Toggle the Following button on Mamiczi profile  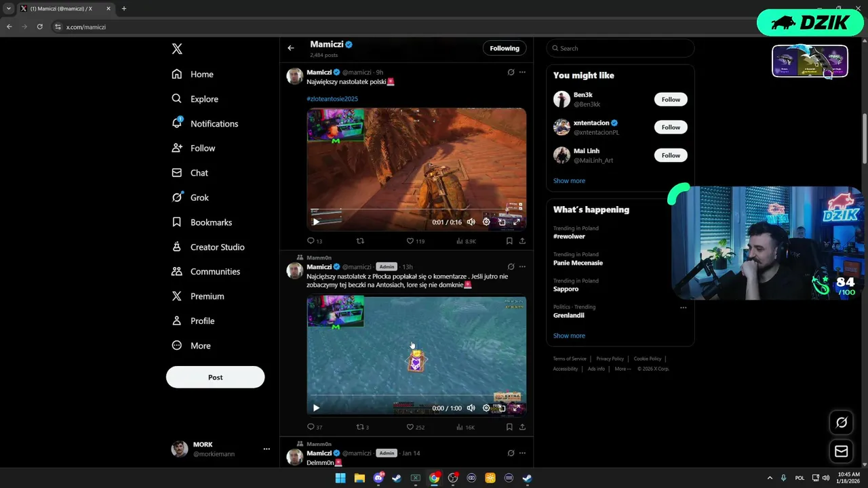(505, 48)
